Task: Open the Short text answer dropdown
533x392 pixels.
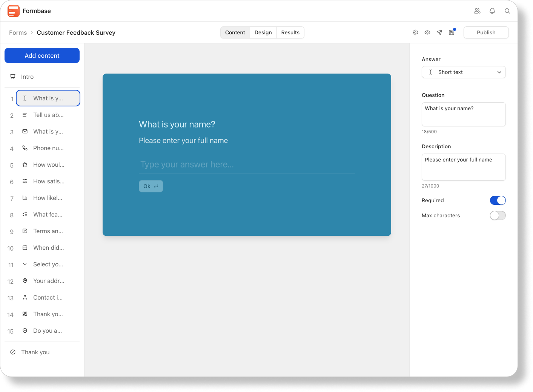Action: coord(464,72)
